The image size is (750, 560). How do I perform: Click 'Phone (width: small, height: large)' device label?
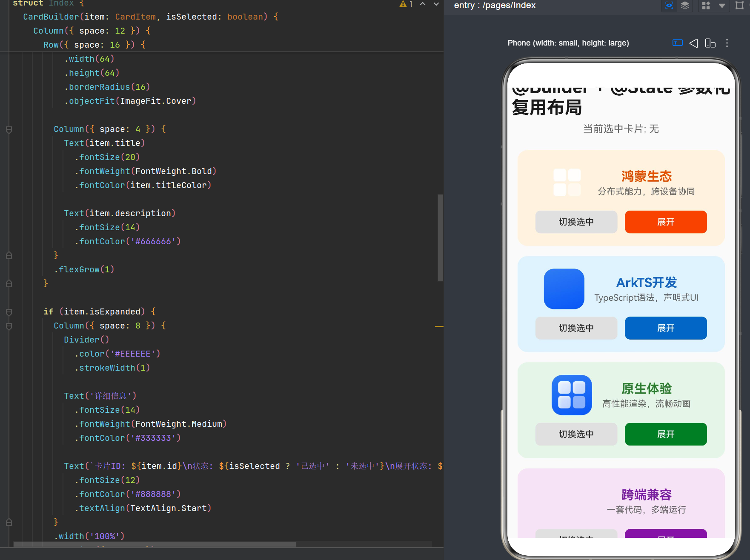tap(568, 43)
